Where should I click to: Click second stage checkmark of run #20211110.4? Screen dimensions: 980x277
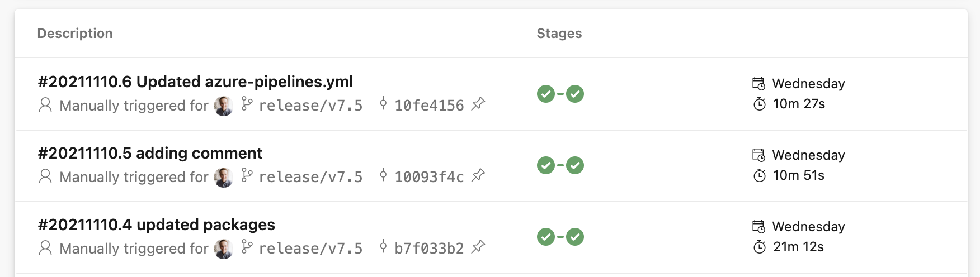click(x=575, y=237)
